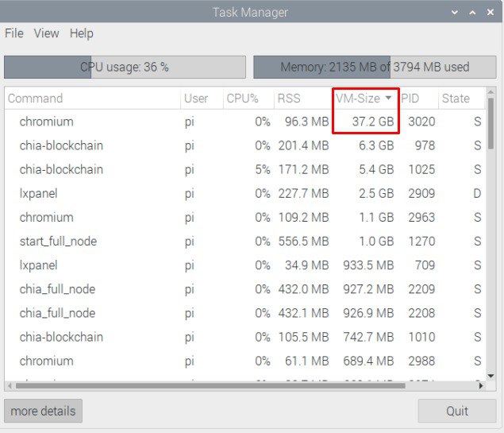This screenshot has height=433, width=504.
Task: Click the 'more details' button
Action: coord(43,411)
